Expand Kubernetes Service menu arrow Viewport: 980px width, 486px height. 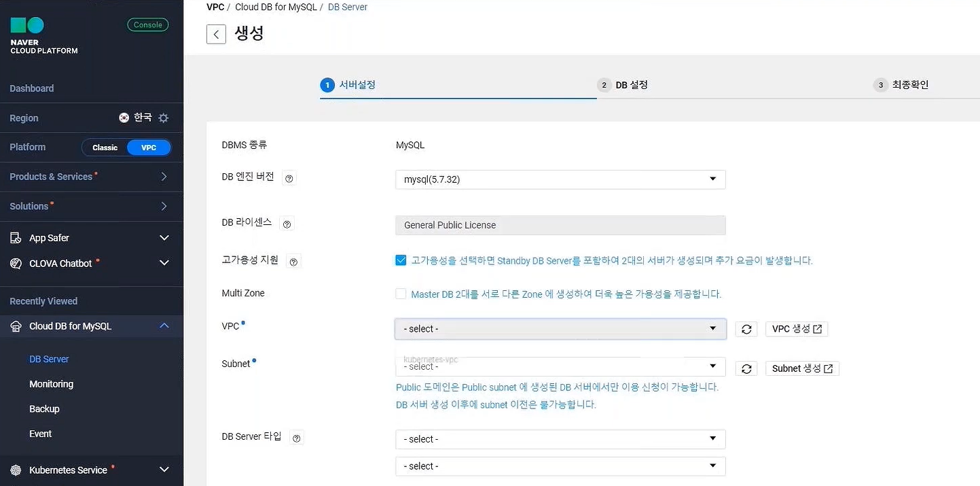164,470
